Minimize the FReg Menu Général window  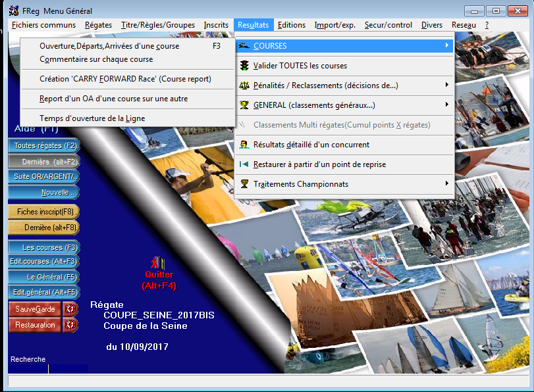474,11
